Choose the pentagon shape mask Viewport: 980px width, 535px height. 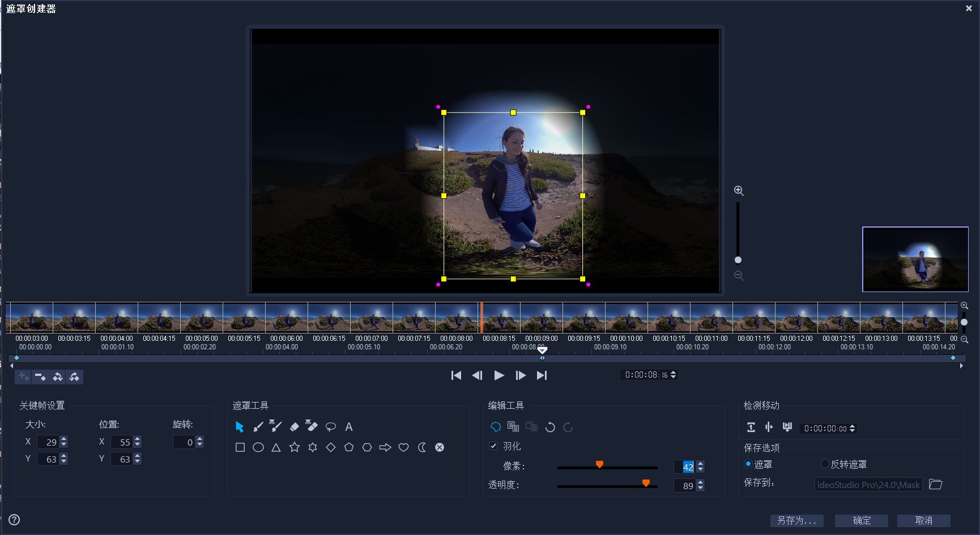click(349, 447)
